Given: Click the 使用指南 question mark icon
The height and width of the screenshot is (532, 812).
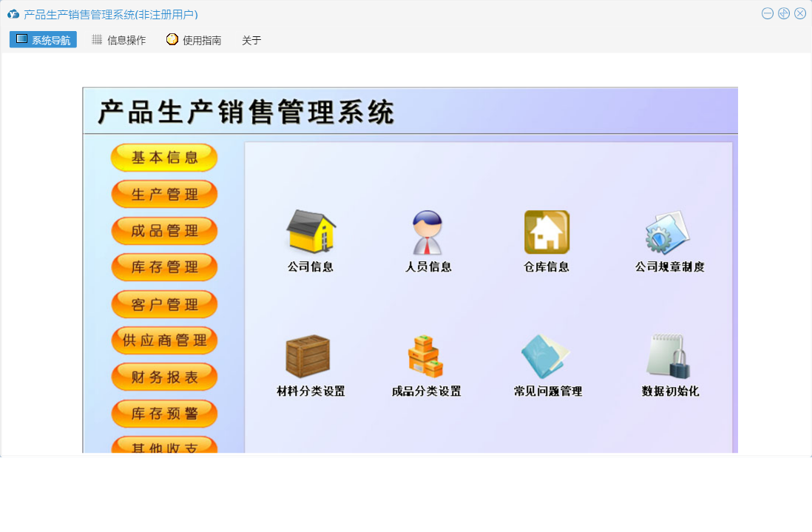Looking at the screenshot, I should click(x=172, y=39).
